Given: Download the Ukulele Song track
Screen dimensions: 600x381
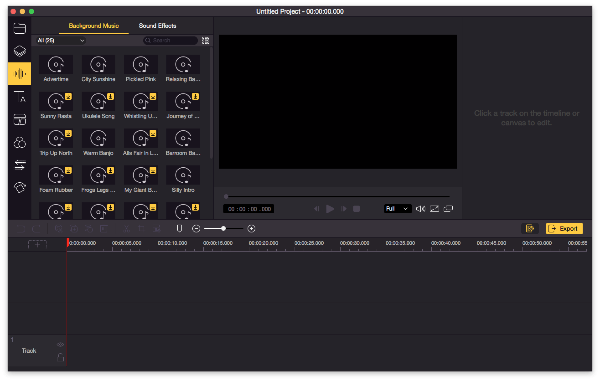Looking at the screenshot, I should click(111, 97).
